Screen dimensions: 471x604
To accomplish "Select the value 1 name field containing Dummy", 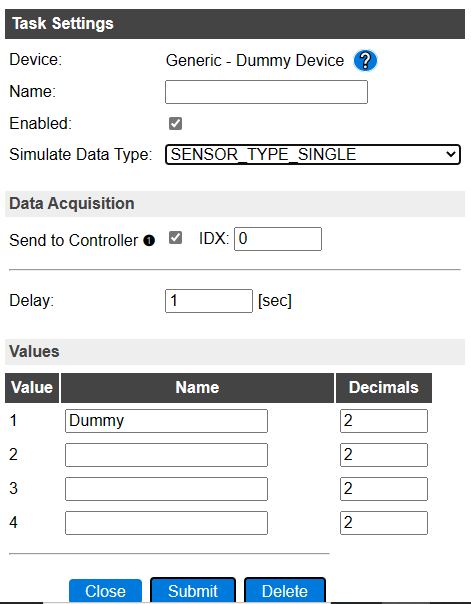I will [166, 421].
